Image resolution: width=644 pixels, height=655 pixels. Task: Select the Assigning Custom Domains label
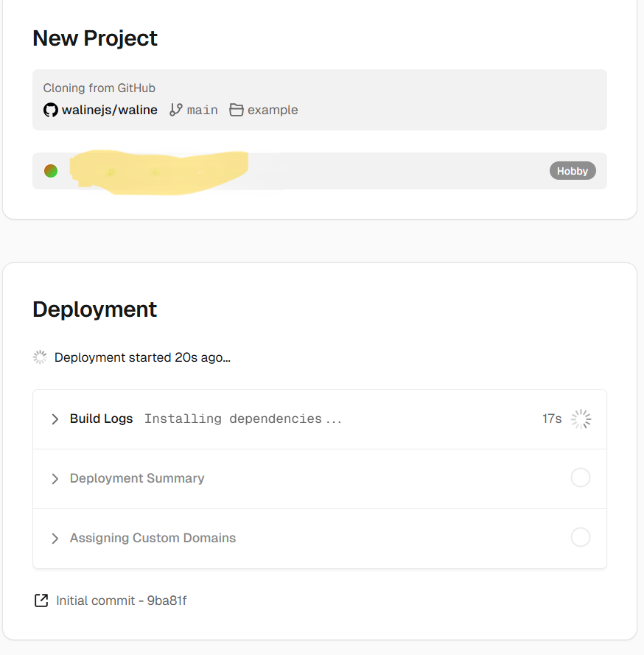(x=153, y=538)
